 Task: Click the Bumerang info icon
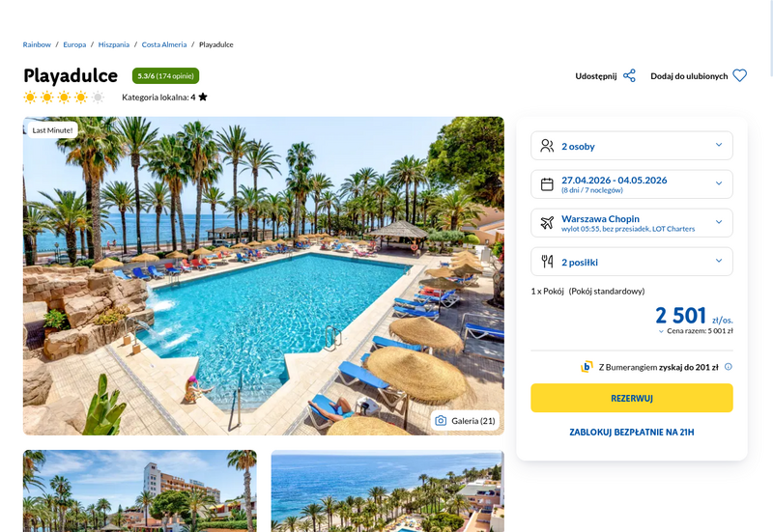point(729,367)
